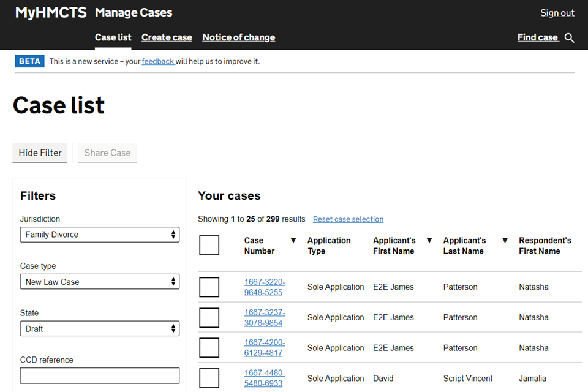The height and width of the screenshot is (392, 588).
Task: Sort by Applicant's First Name arrow
Action: click(x=429, y=241)
